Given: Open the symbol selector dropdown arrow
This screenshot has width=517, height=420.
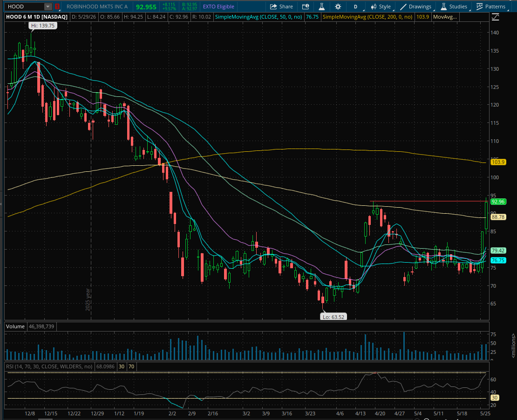Looking at the screenshot, I should pyautogui.click(x=48, y=6).
